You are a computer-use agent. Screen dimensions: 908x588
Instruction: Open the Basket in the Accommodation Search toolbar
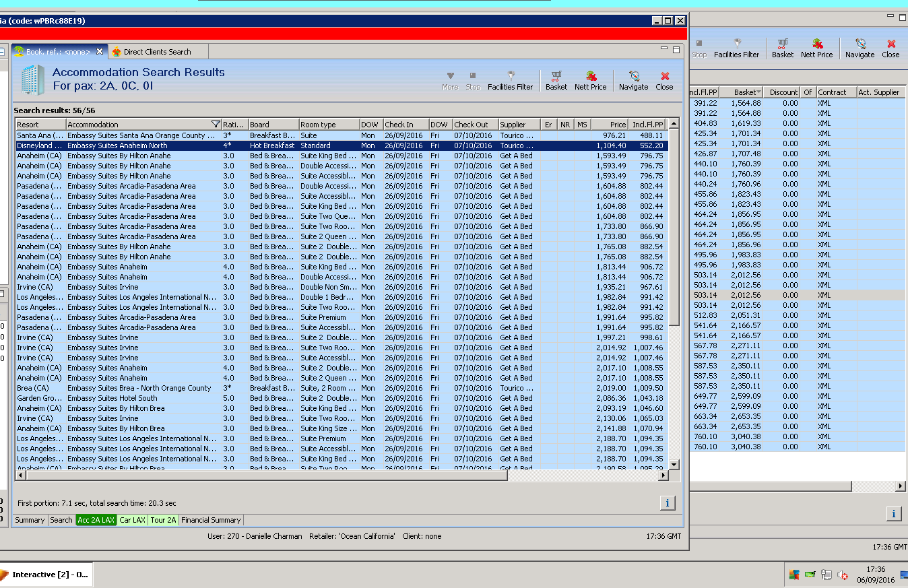point(556,79)
